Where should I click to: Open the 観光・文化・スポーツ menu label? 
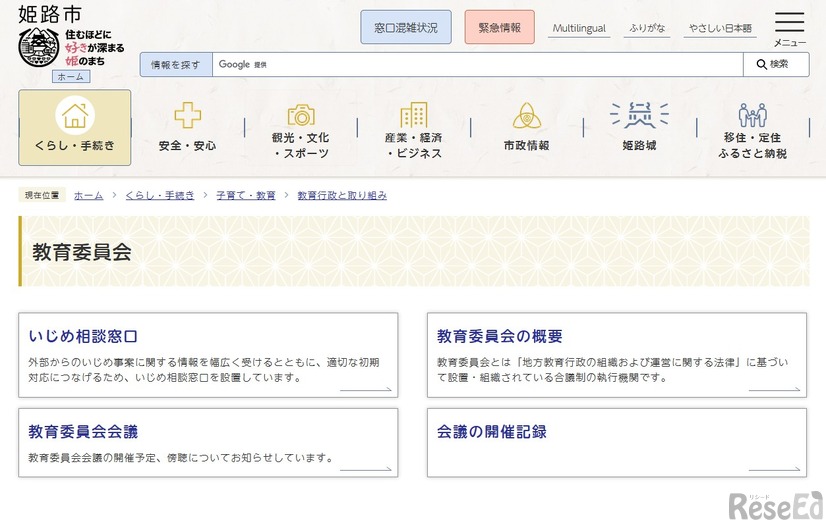pos(301,146)
